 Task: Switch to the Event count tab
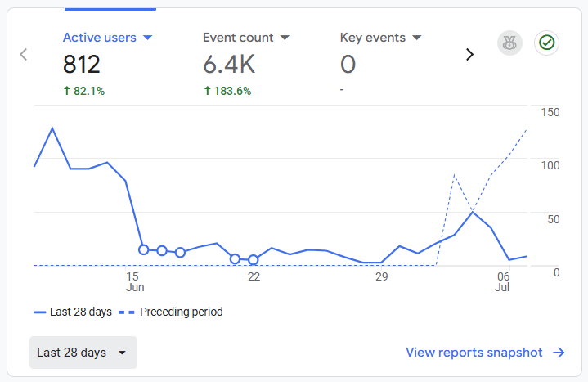pyautogui.click(x=240, y=38)
